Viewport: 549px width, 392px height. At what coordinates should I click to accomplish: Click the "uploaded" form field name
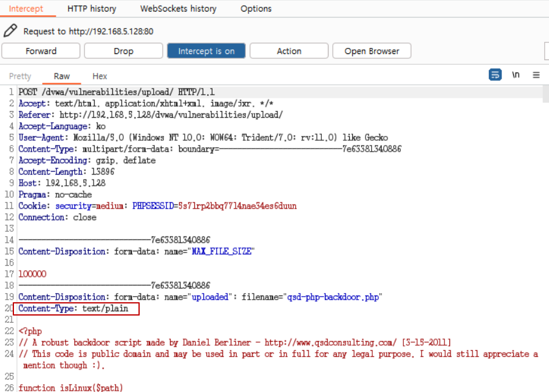click(x=210, y=297)
